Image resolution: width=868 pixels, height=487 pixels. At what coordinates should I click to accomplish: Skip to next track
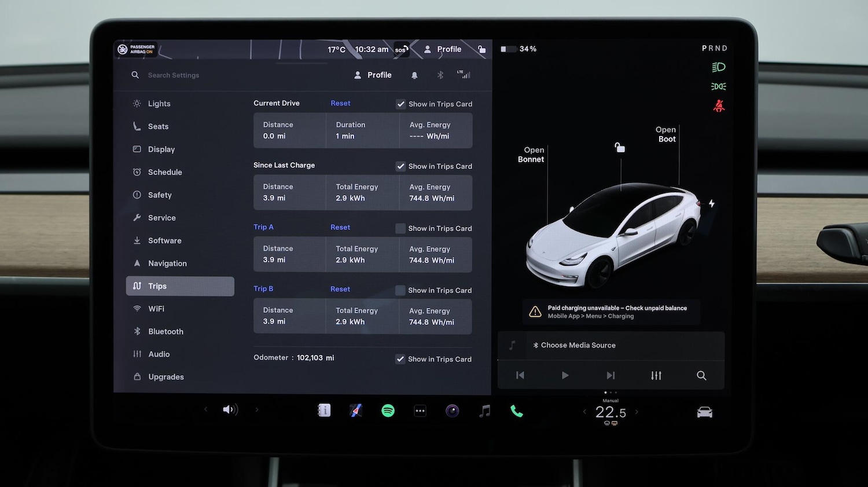(x=610, y=375)
